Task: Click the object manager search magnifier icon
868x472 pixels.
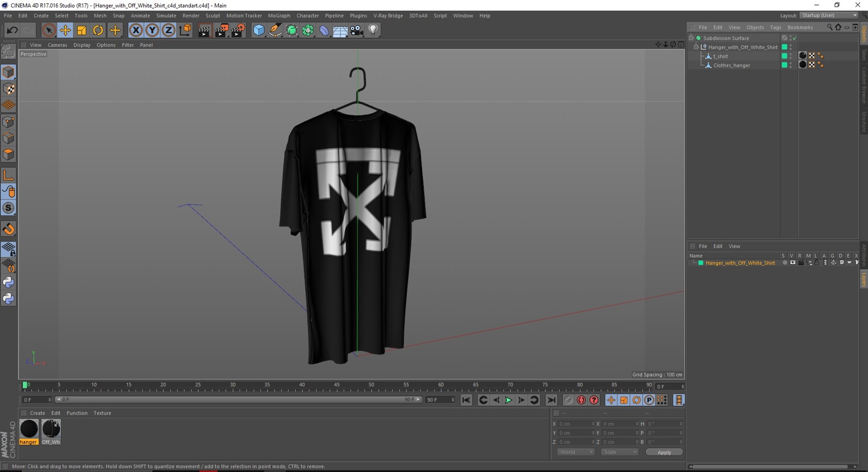Action: click(830, 27)
